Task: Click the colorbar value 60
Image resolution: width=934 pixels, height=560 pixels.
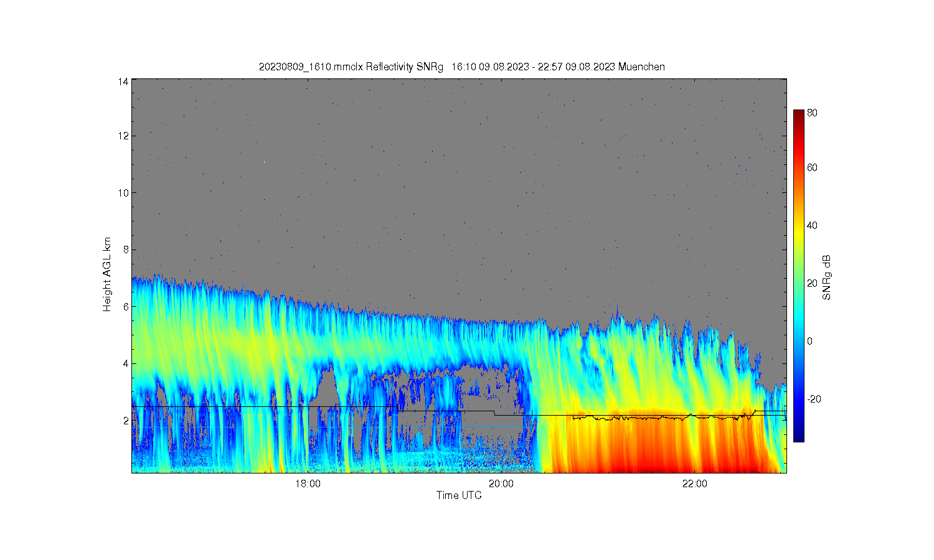Action: pos(812,167)
